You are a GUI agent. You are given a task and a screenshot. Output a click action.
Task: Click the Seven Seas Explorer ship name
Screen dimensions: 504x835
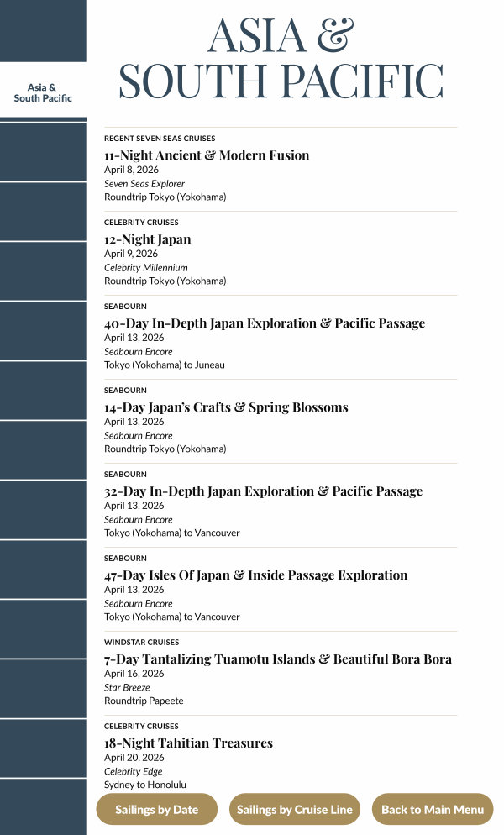(x=144, y=184)
